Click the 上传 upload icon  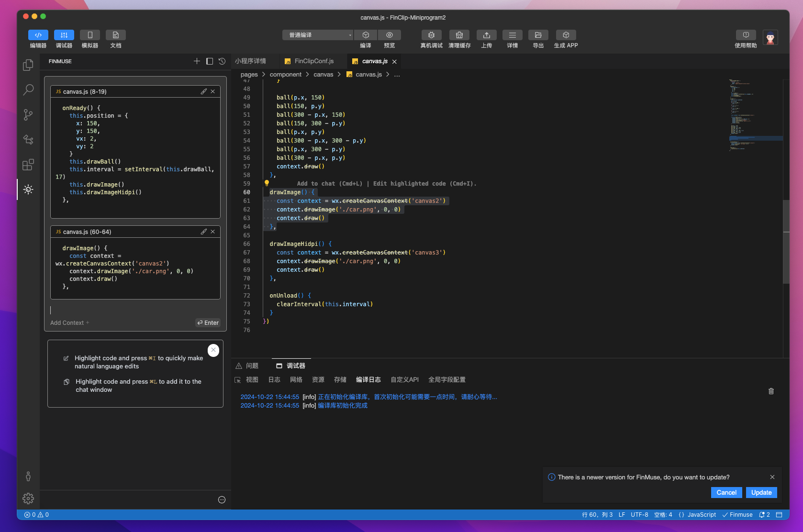486,35
